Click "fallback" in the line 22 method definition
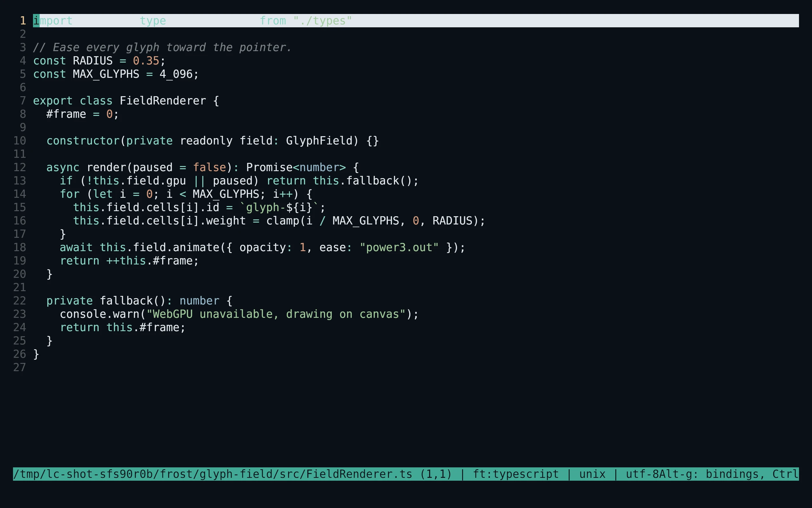 click(126, 301)
